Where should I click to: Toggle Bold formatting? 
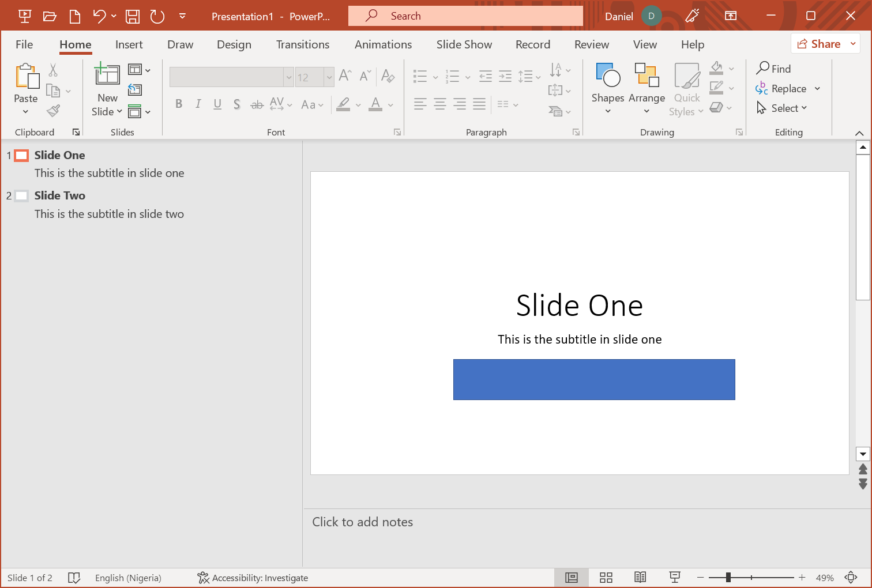179,104
